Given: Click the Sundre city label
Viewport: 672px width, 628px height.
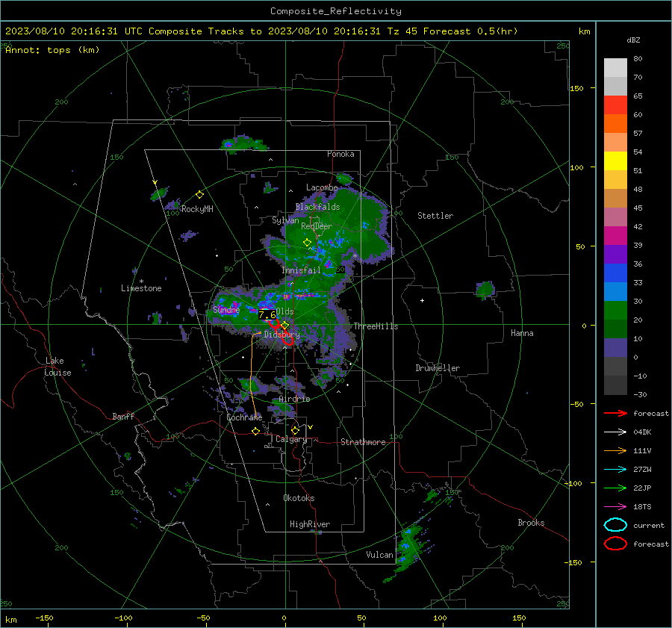Looking at the screenshot, I should [x=226, y=309].
